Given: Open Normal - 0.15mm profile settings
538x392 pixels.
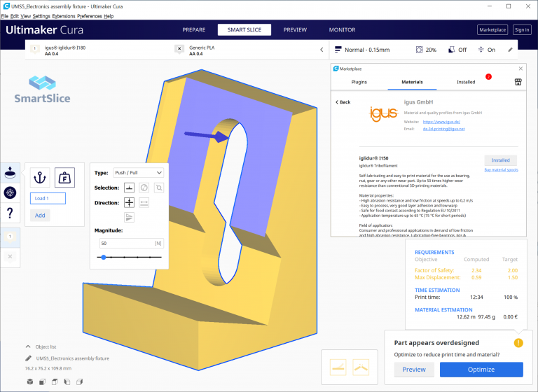Looking at the screenshot, I should 362,50.
